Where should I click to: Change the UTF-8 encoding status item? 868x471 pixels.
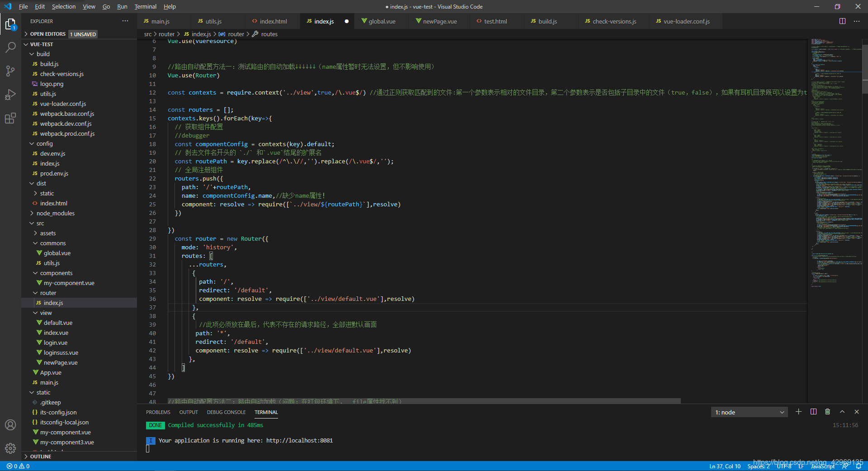click(784, 466)
